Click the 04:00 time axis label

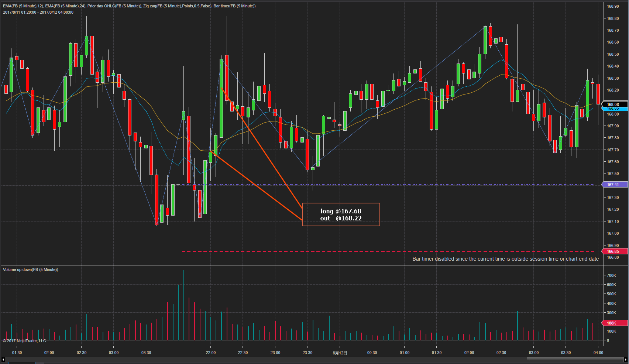[x=598, y=353]
